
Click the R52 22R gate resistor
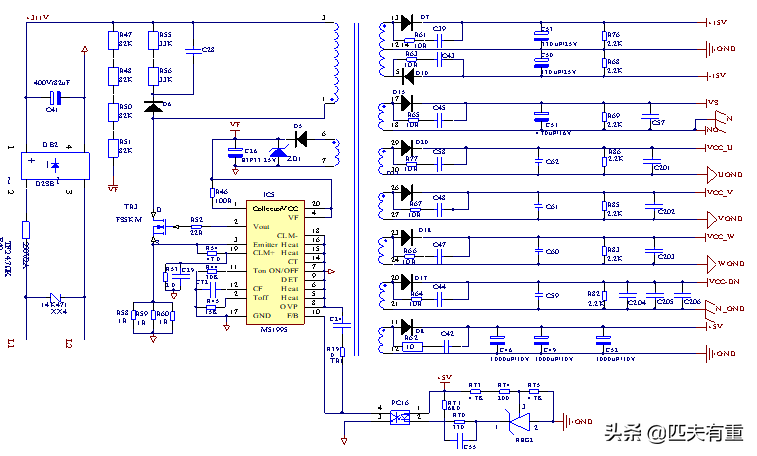tap(196, 225)
